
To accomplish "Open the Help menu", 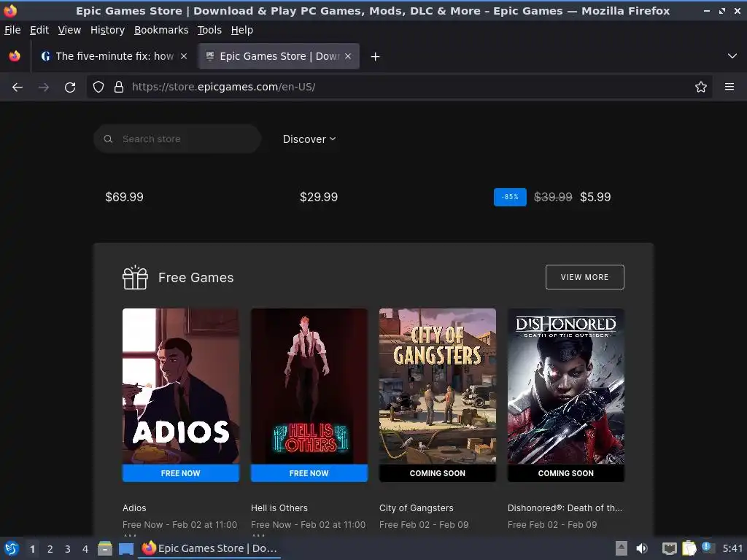I will [242, 30].
